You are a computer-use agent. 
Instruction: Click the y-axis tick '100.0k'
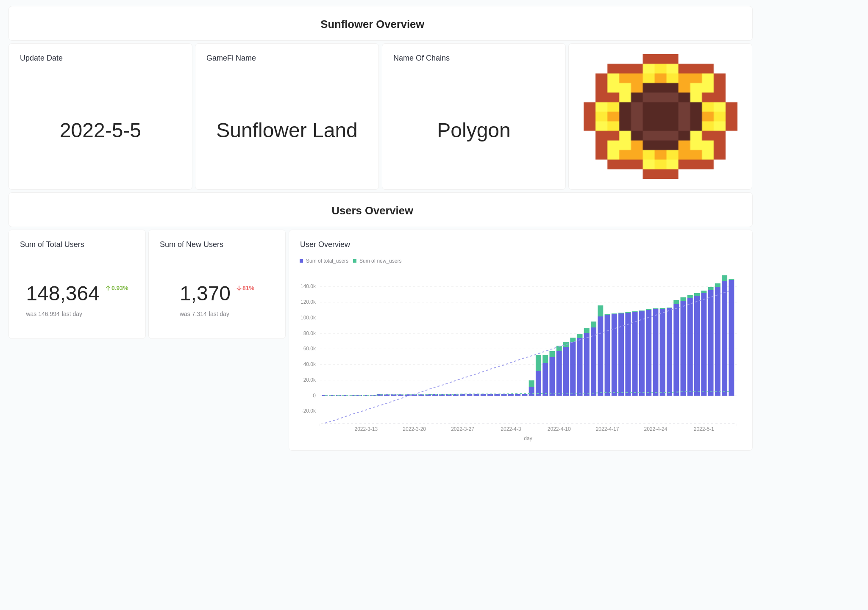[x=308, y=318]
